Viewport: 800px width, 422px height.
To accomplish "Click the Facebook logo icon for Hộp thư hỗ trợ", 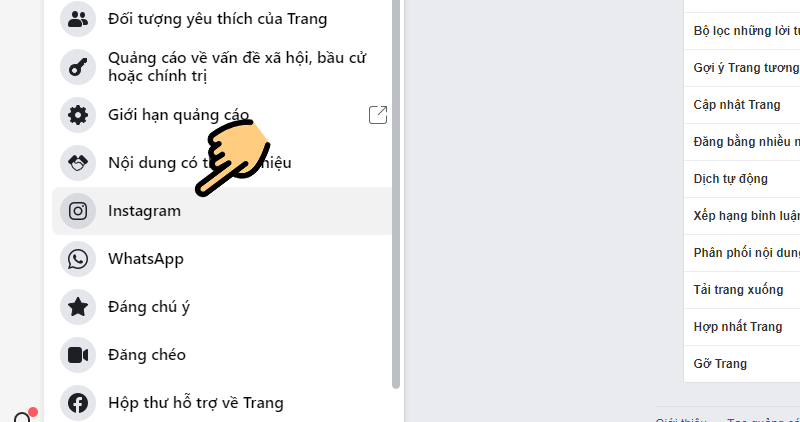I will (x=78, y=403).
